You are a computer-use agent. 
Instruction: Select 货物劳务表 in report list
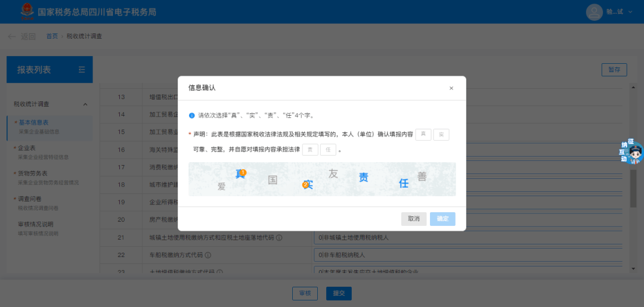pyautogui.click(x=49, y=177)
